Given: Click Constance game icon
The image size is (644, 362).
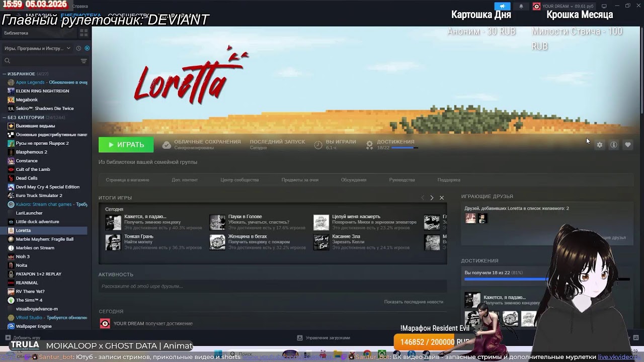Looking at the screenshot, I should coord(11,161).
